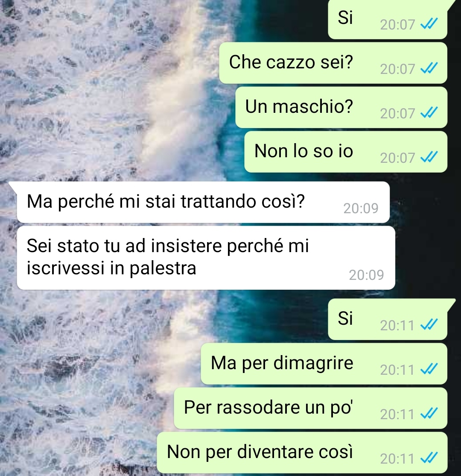The image size is (461, 476).
Task: Tap read ticks on 'Non per diventare così'
Action: [429, 458]
